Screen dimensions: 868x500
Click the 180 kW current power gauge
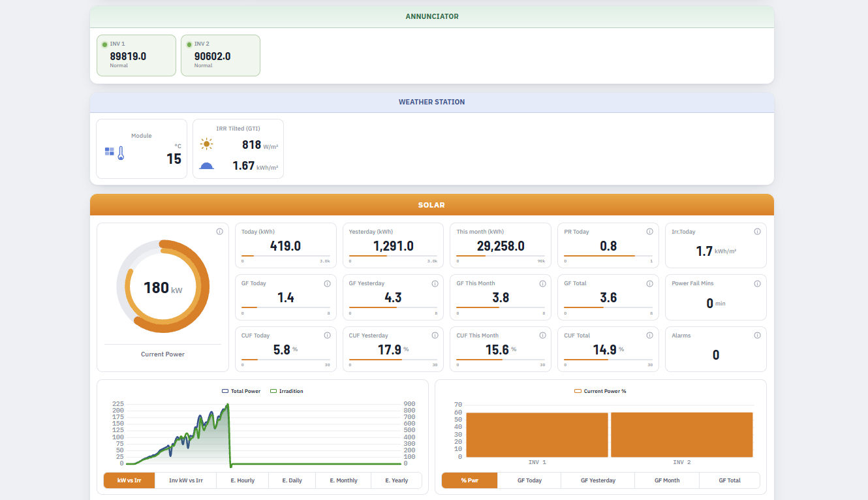[163, 287]
